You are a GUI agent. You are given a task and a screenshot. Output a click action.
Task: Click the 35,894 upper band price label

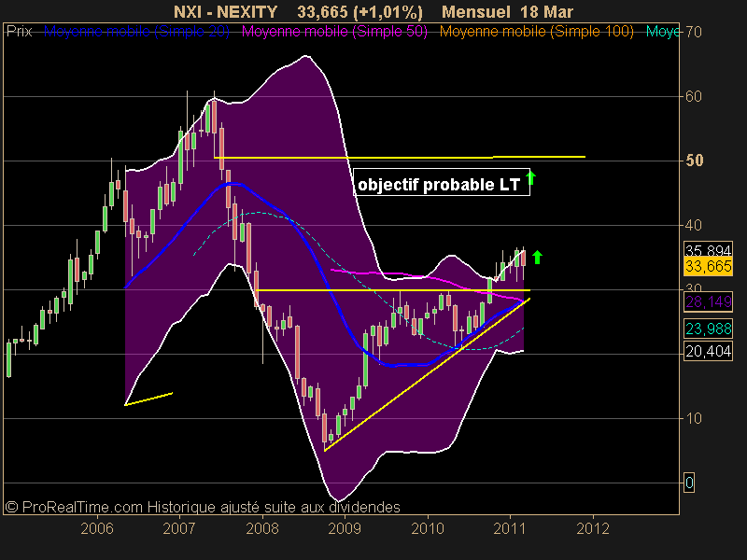(708, 250)
